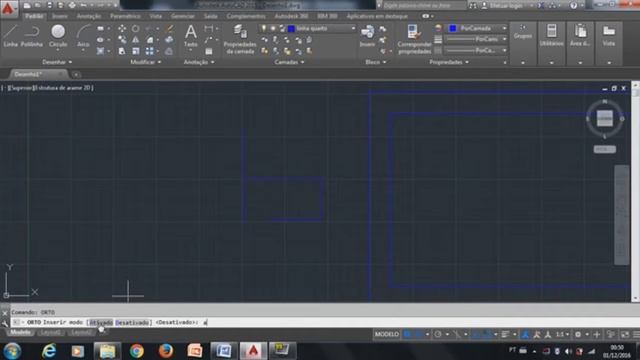Select the Texto (Text) annotation tool
640x360 pixels.
[x=191, y=36]
